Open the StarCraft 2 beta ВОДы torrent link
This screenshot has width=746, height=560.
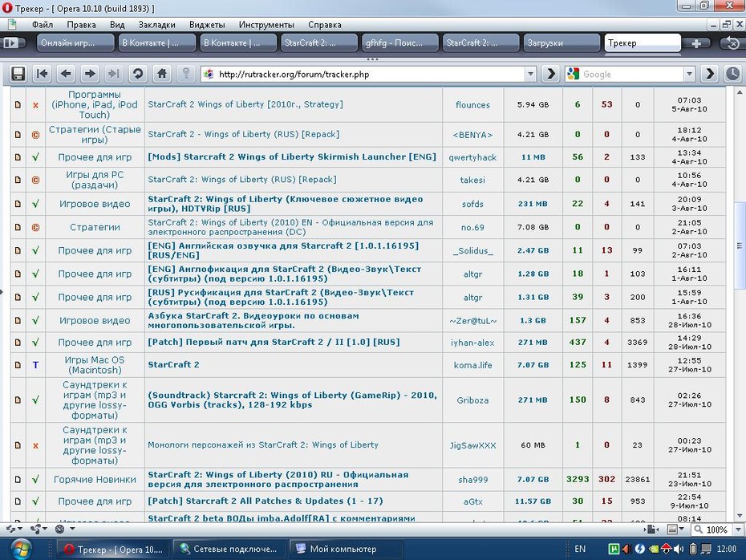[282, 518]
